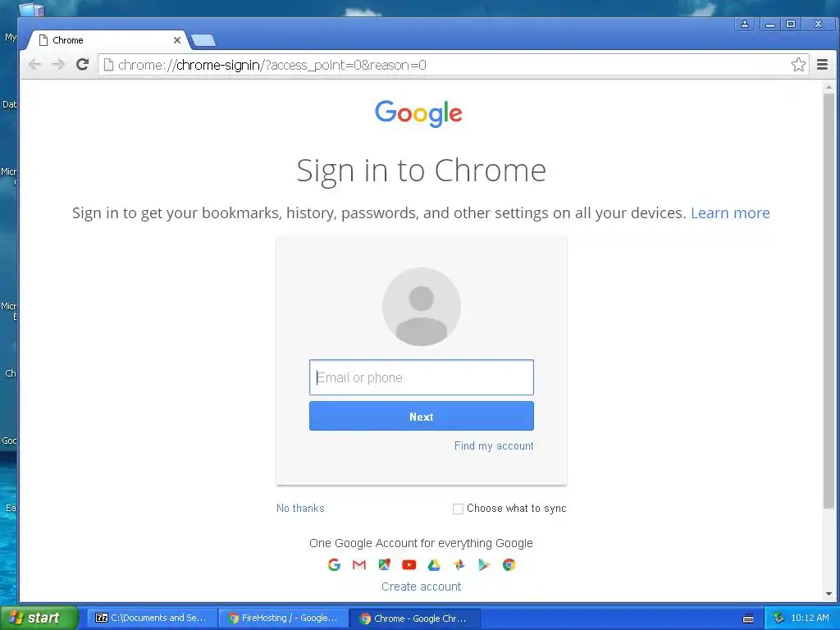Open Find my account link
Viewport: 840px width, 630px height.
[494, 445]
